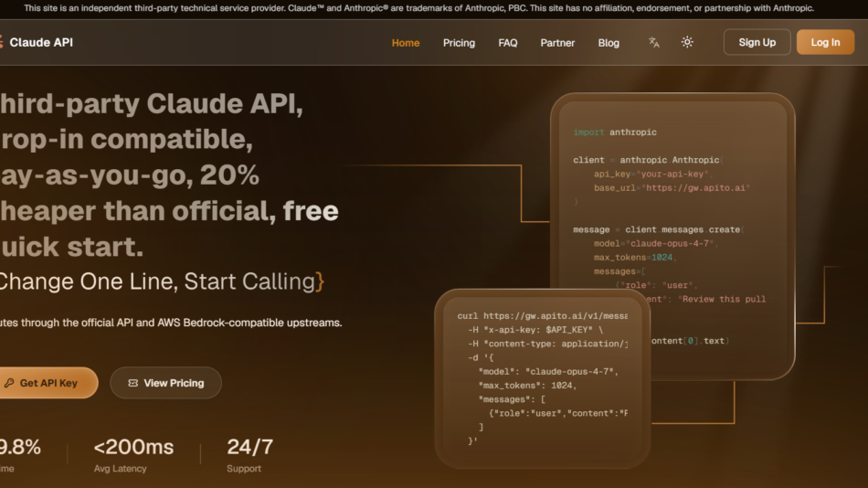868x488 pixels.
Task: Open the language translation icon
Action: coord(654,43)
